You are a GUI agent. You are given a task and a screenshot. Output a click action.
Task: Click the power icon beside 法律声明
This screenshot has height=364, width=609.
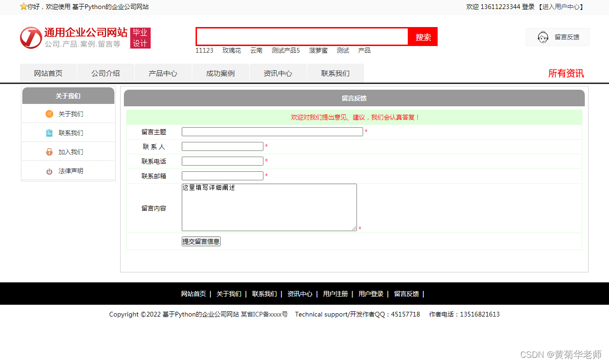click(49, 171)
